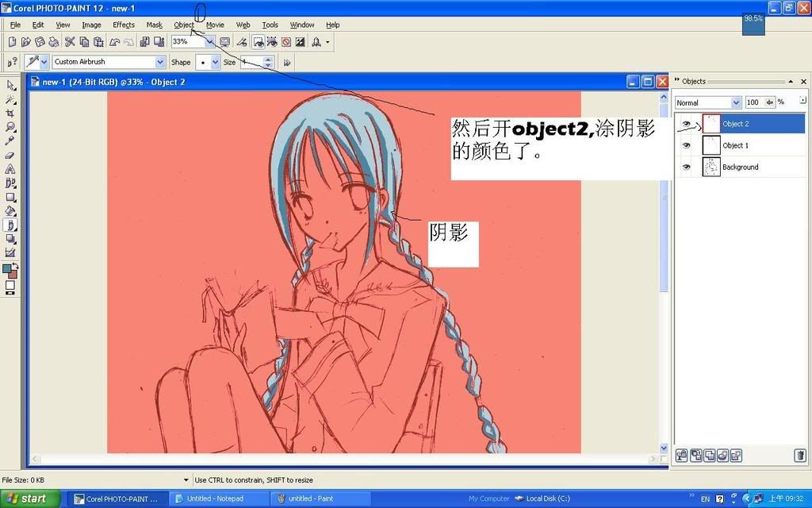Click the opacity value field showing 100
Image resolution: width=812 pixels, height=508 pixels.
pos(754,102)
